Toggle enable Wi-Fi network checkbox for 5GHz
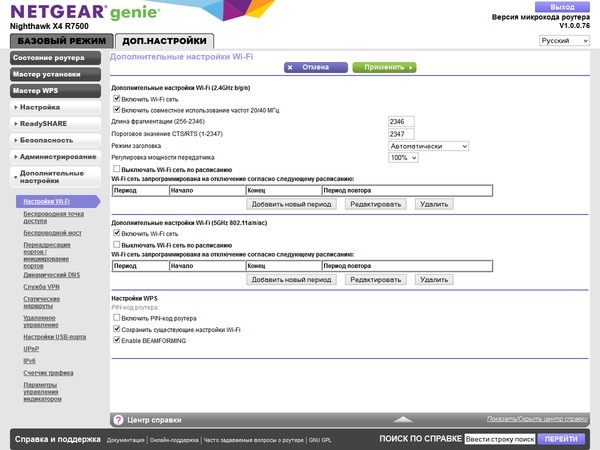600x450 pixels. [117, 233]
